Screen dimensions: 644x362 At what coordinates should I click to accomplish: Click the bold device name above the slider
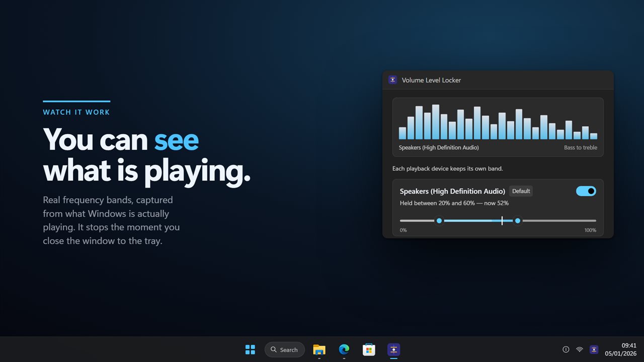pyautogui.click(x=452, y=191)
